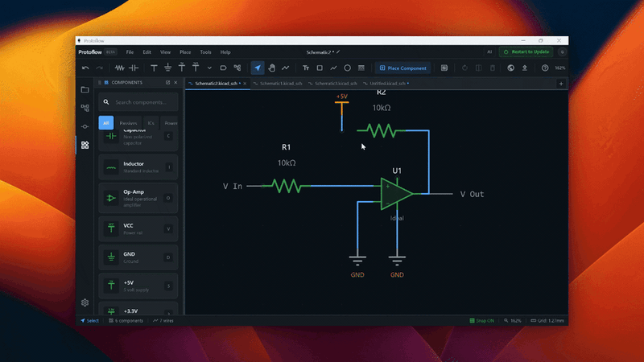644x362 pixels.
Task: Open the file explorer sidebar icon
Action: 85,89
